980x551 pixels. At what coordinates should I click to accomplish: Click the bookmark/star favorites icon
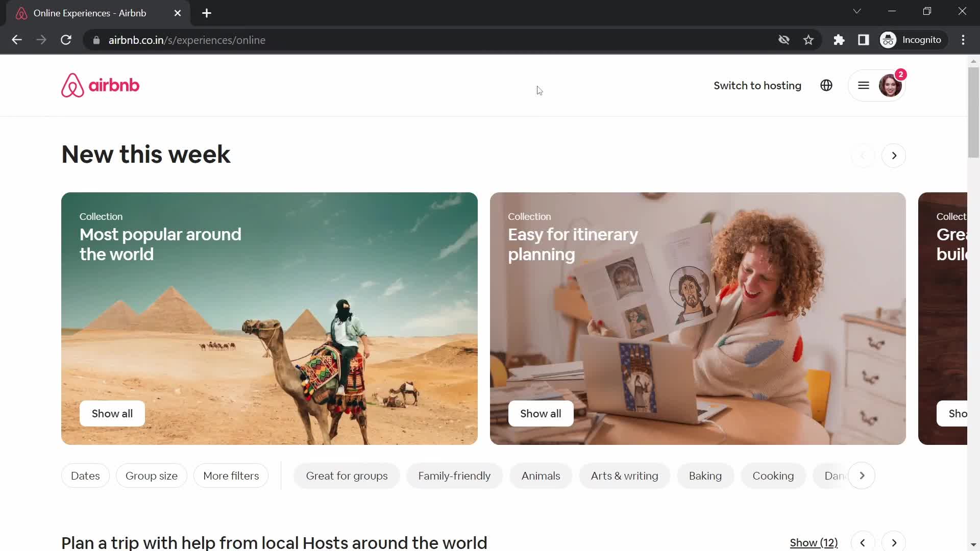coord(808,40)
